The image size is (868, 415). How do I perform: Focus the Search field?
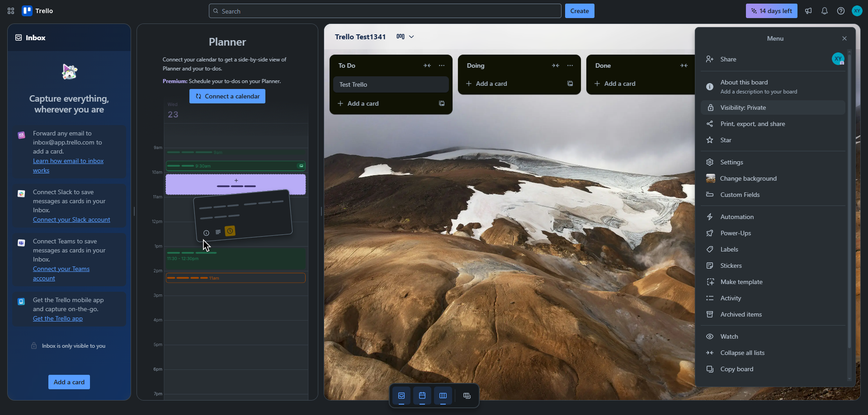[385, 11]
